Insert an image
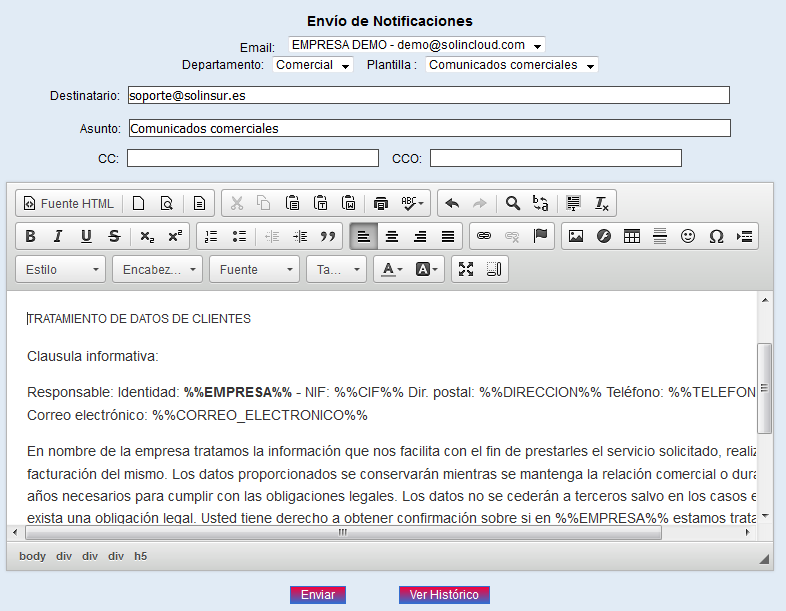This screenshot has width=786, height=611. click(x=576, y=236)
